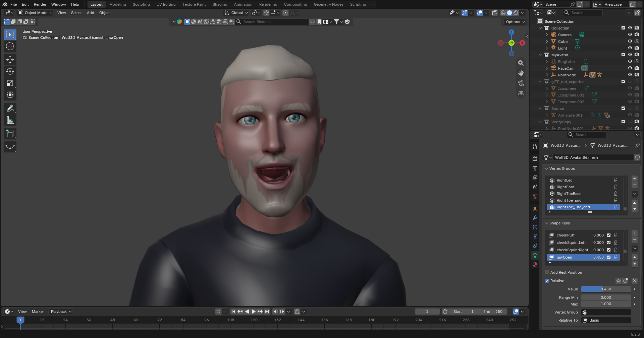This screenshot has height=338, width=644.
Task: Select the Cursor tool in the toolbar
Action: tap(10, 46)
